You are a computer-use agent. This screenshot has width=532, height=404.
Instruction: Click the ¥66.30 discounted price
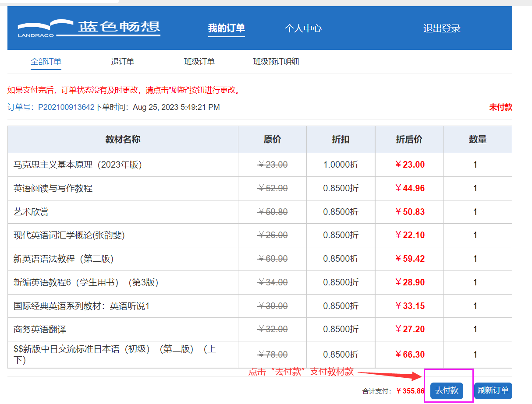click(410, 355)
